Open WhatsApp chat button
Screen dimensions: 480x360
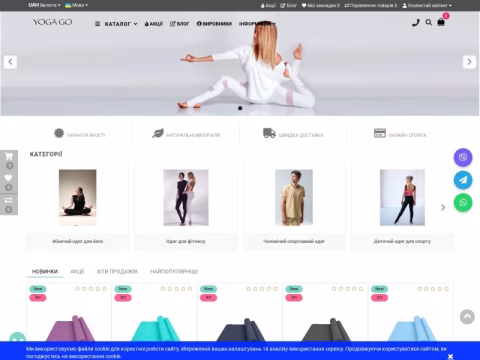tap(463, 202)
